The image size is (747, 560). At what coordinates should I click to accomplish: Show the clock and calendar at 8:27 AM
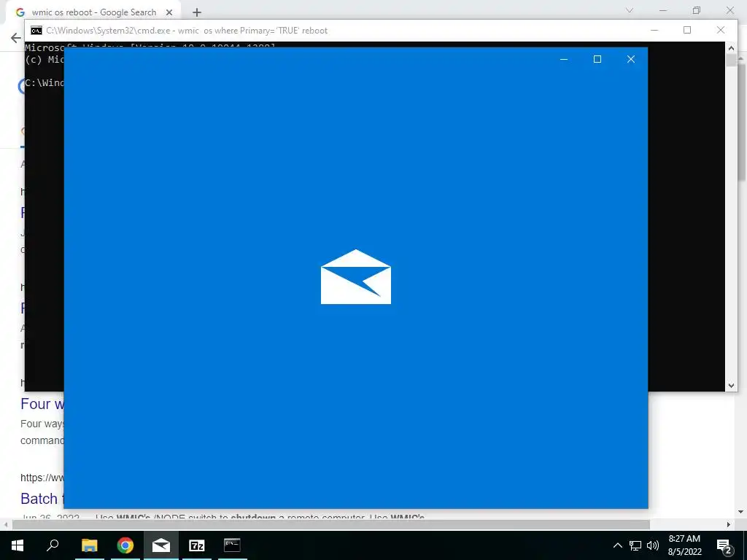tap(684, 545)
